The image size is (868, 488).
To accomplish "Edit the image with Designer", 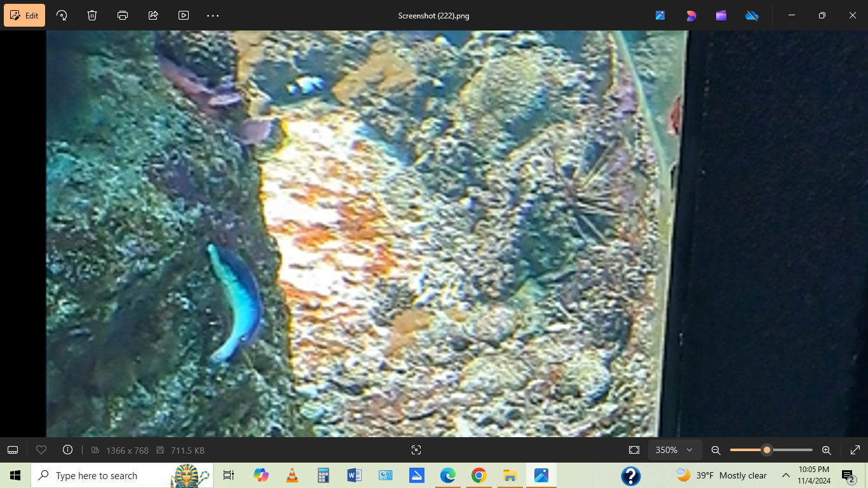I will pos(691,15).
